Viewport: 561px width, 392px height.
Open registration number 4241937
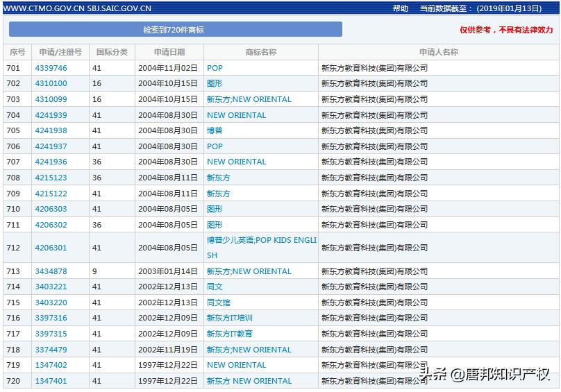click(x=51, y=146)
